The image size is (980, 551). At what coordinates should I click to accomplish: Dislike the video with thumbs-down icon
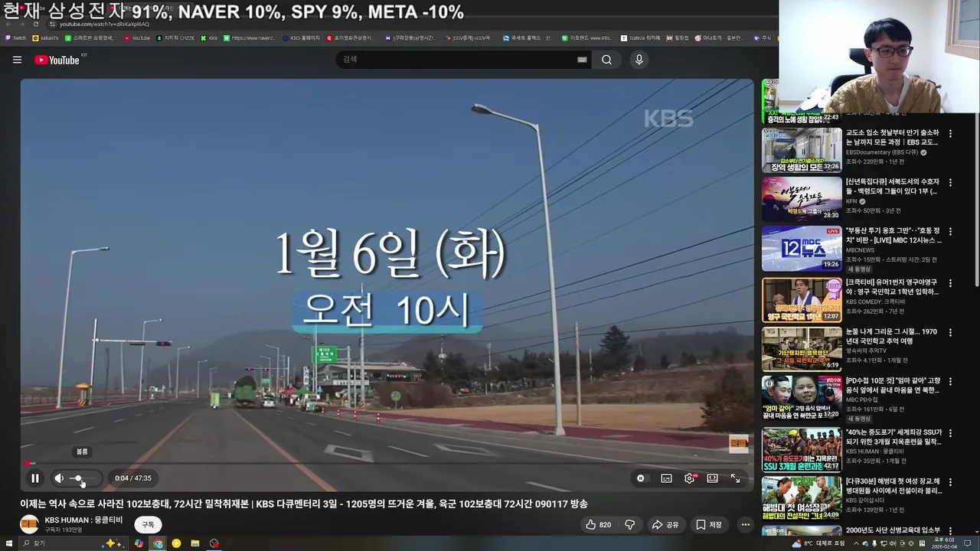click(630, 525)
